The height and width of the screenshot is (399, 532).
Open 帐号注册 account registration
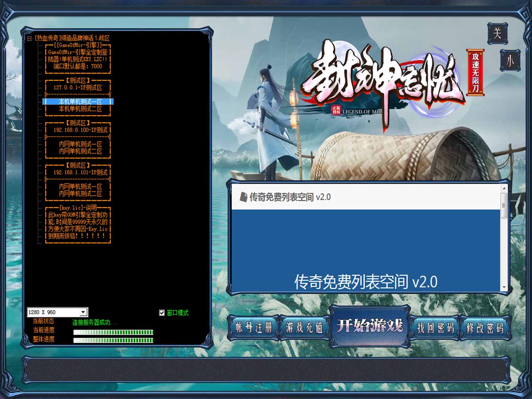point(254,328)
